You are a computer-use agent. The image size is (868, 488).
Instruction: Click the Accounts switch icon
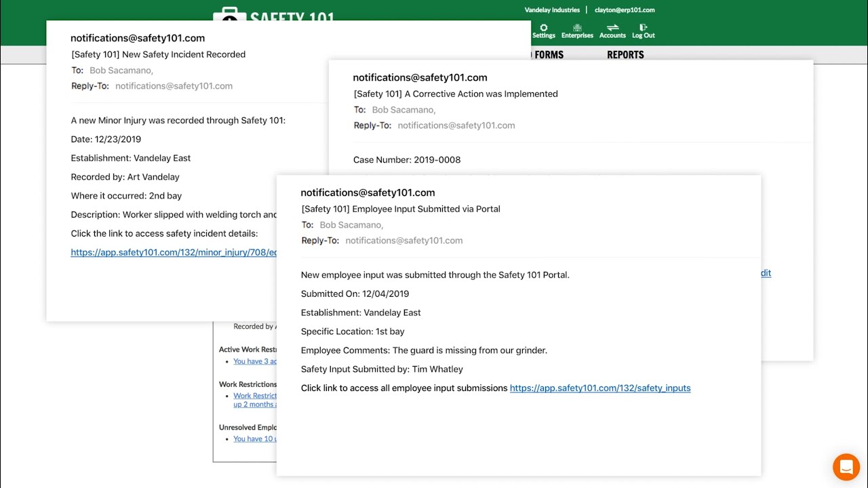pos(612,28)
